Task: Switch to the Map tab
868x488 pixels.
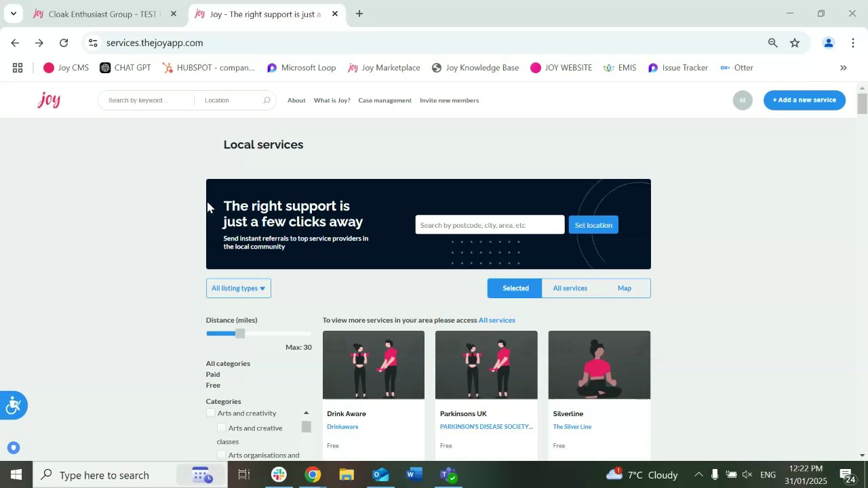Action: [x=625, y=288]
